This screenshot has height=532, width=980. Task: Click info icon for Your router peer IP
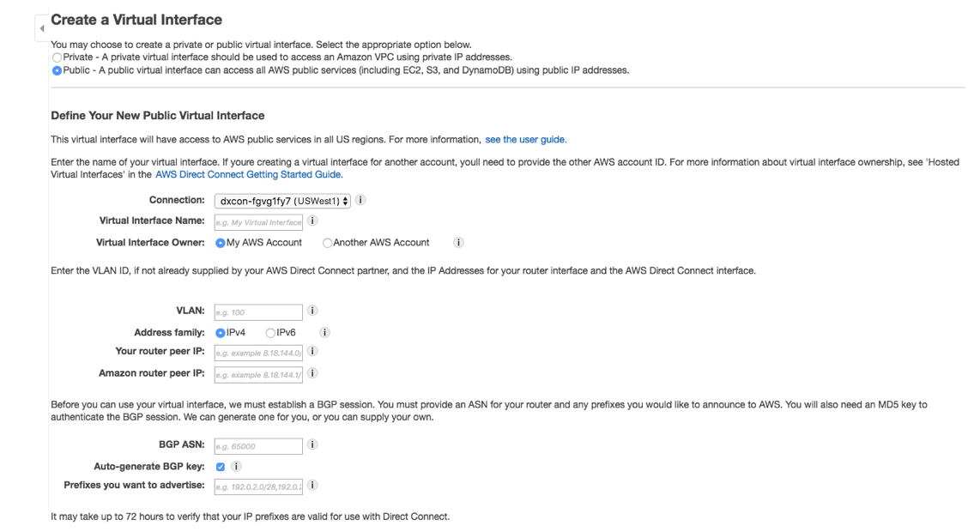[312, 352]
